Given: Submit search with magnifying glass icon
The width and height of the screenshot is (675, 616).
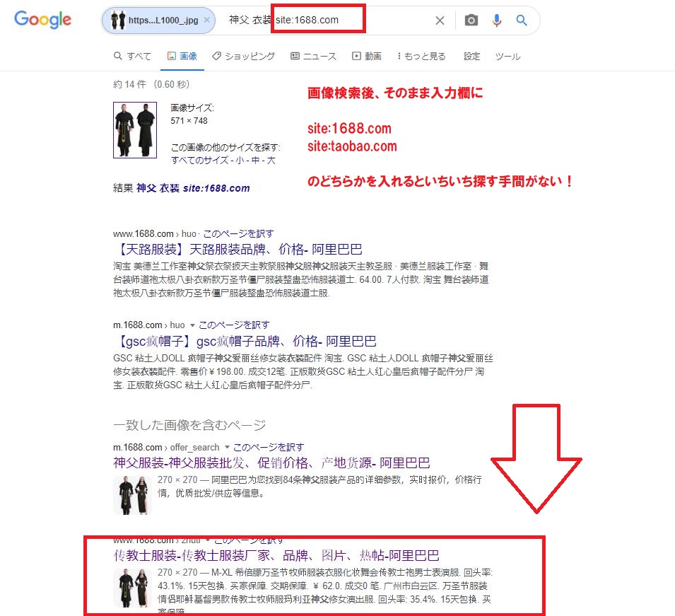Looking at the screenshot, I should coord(522,21).
